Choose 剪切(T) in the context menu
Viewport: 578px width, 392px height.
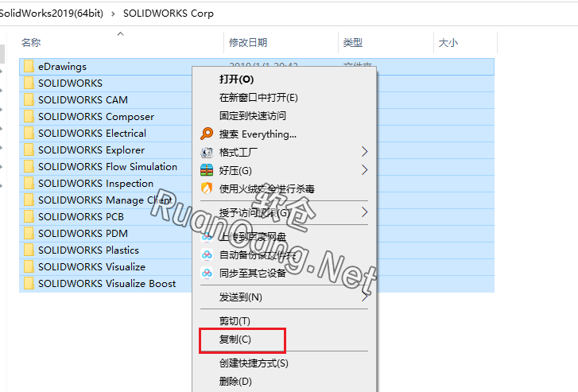click(x=235, y=320)
